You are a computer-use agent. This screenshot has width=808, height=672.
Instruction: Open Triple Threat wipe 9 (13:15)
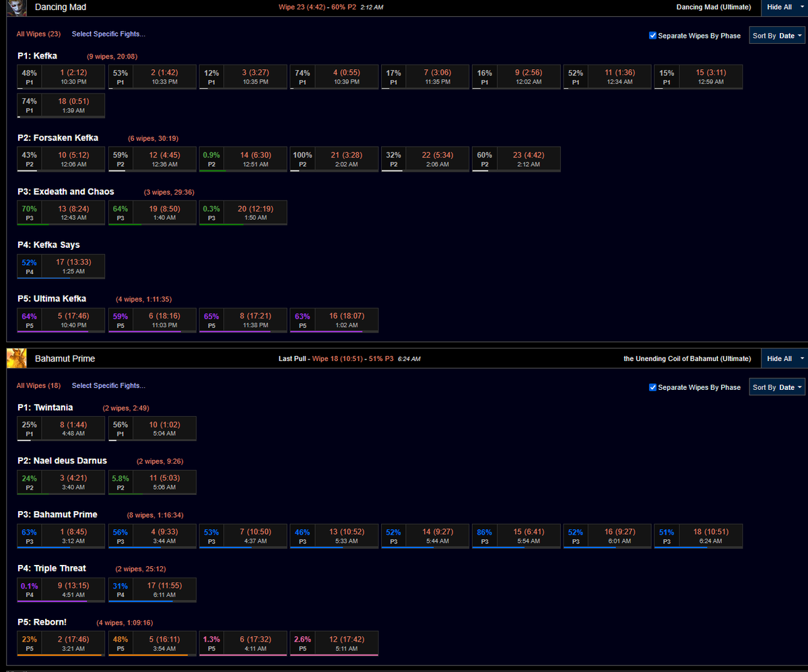(61, 590)
